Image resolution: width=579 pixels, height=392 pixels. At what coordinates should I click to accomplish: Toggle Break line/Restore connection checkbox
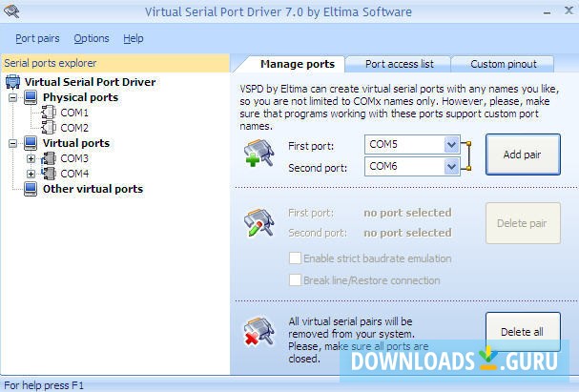[x=295, y=280]
